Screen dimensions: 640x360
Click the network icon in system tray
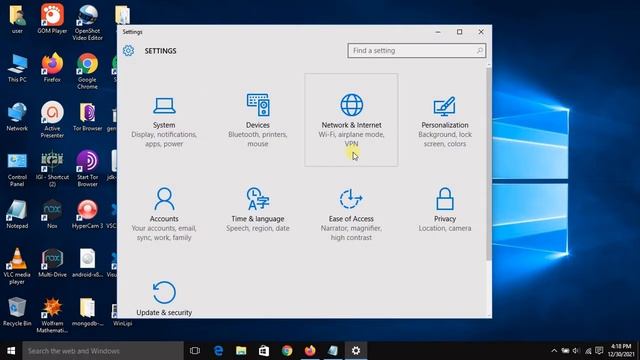point(588,351)
